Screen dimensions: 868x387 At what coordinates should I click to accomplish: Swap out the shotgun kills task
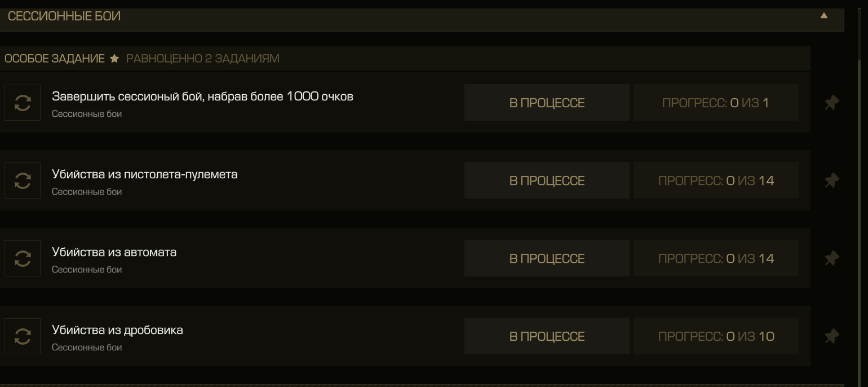[23, 336]
